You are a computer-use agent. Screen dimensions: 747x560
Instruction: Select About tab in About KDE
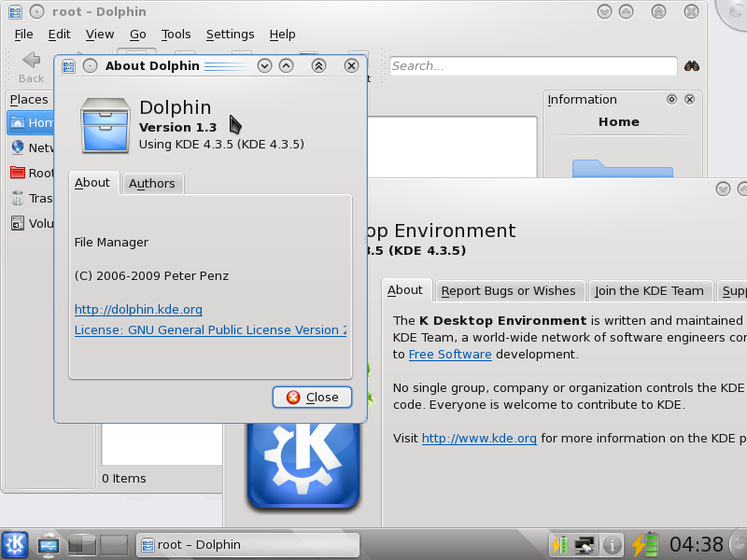405,290
